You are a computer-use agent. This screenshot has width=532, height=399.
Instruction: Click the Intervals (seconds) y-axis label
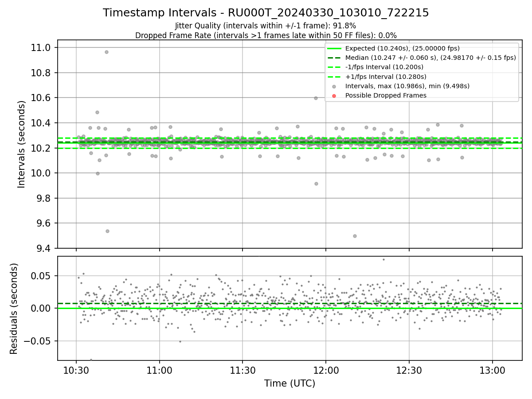coord(22,144)
